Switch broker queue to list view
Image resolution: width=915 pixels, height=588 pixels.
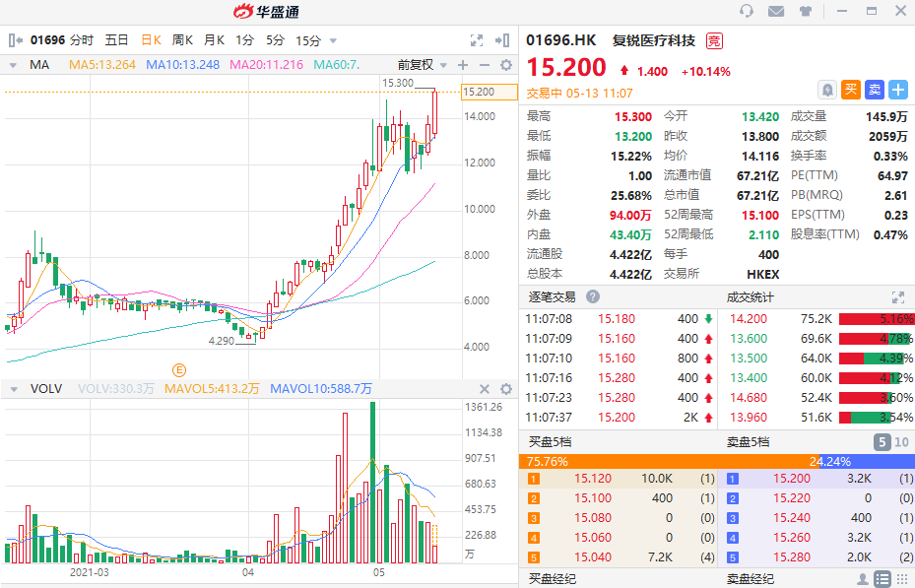[882, 579]
